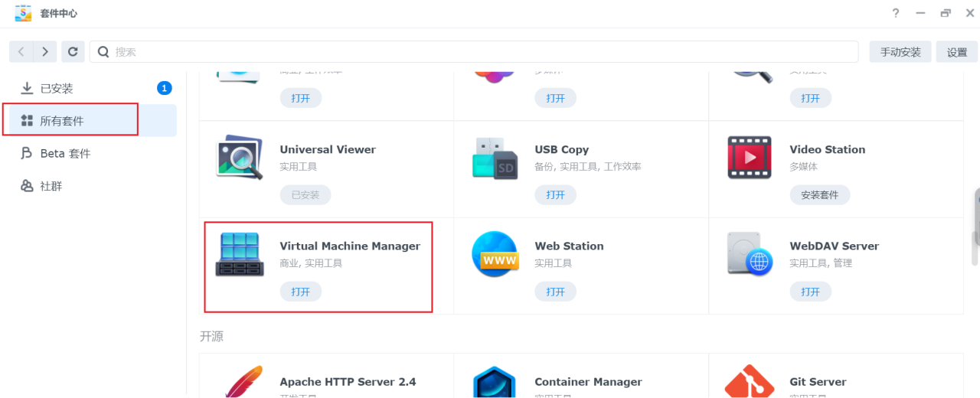Click the Universal Viewer icon
This screenshot has height=398, width=980.
[x=240, y=158]
